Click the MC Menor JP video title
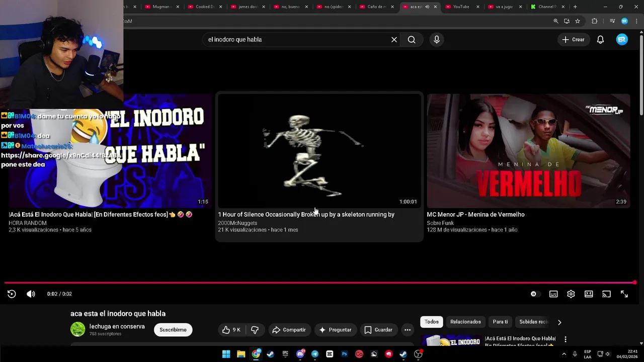The image size is (644, 362). point(475,215)
